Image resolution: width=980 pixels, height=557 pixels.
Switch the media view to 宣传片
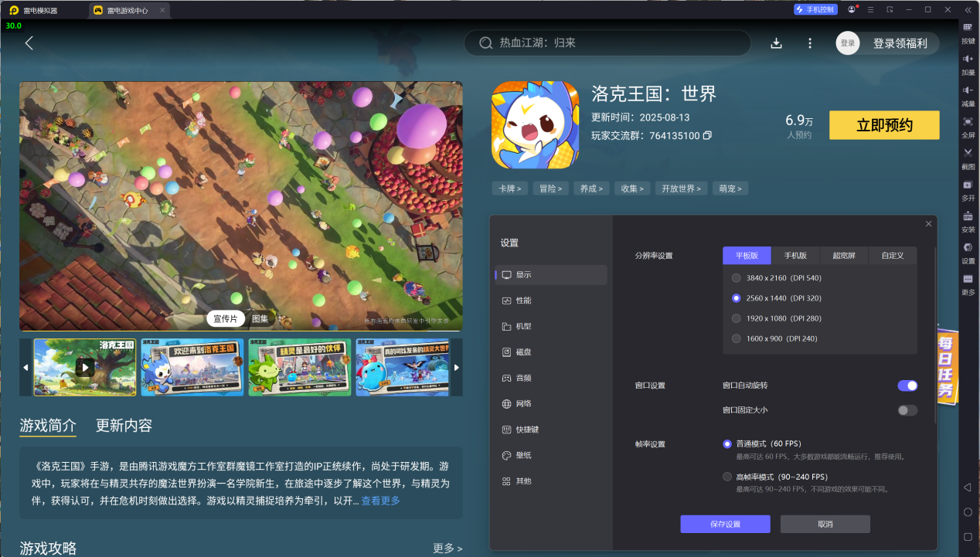click(x=226, y=319)
